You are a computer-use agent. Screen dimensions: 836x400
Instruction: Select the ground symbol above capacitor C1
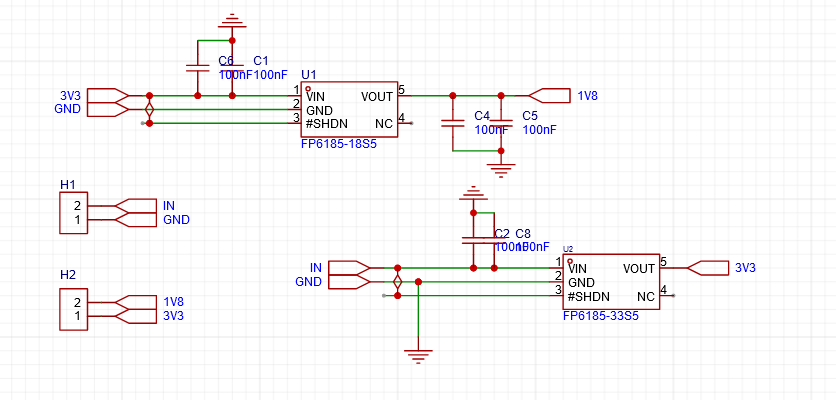point(232,22)
